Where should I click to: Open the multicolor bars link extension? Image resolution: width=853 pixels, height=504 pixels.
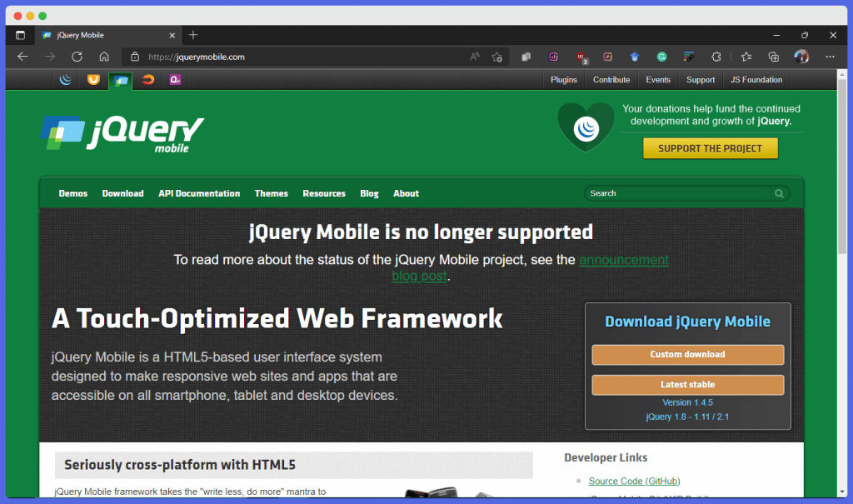689,57
